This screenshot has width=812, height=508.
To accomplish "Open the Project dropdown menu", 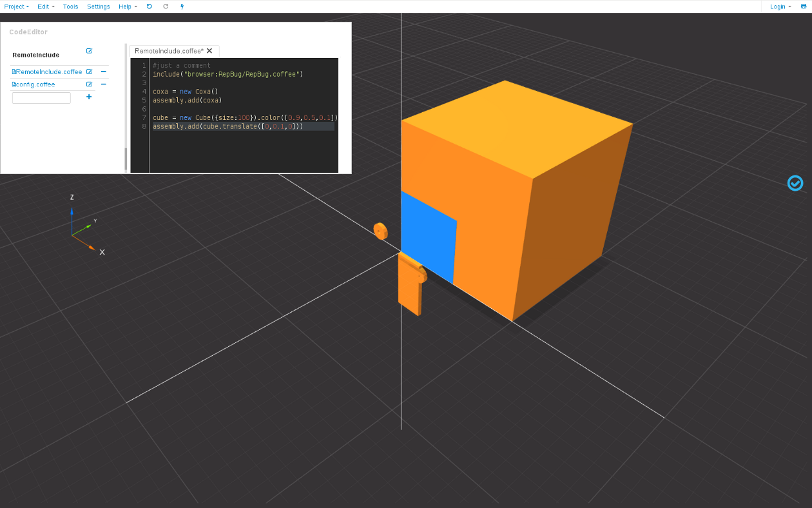I will click(x=16, y=6).
